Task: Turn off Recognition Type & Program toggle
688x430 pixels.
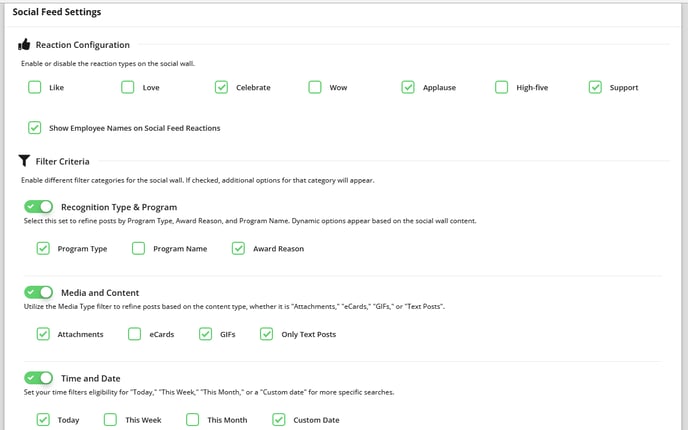Action: [x=39, y=207]
